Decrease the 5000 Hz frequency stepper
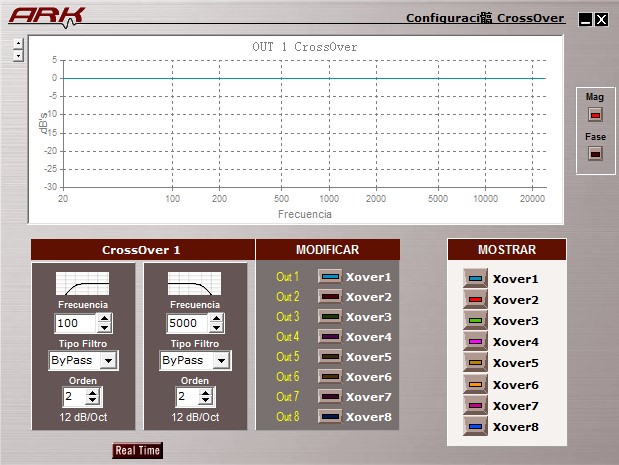Viewport: 619px width, 465px height. pyautogui.click(x=216, y=328)
